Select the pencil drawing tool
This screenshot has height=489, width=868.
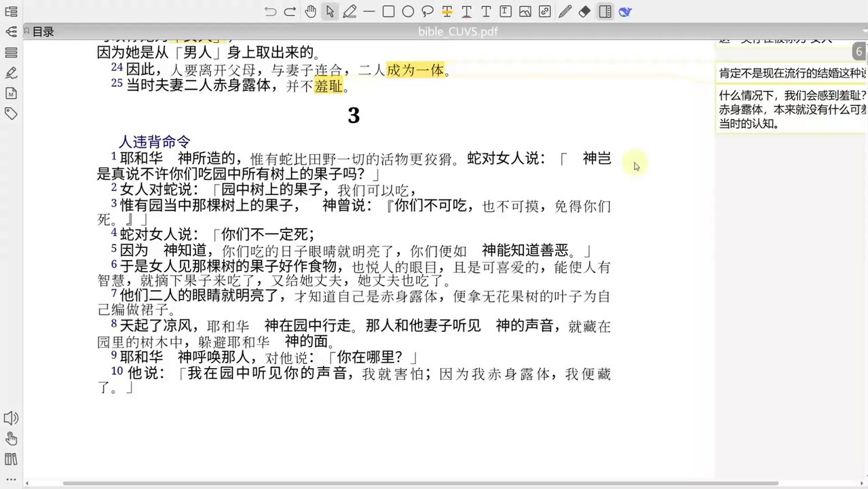(x=565, y=12)
